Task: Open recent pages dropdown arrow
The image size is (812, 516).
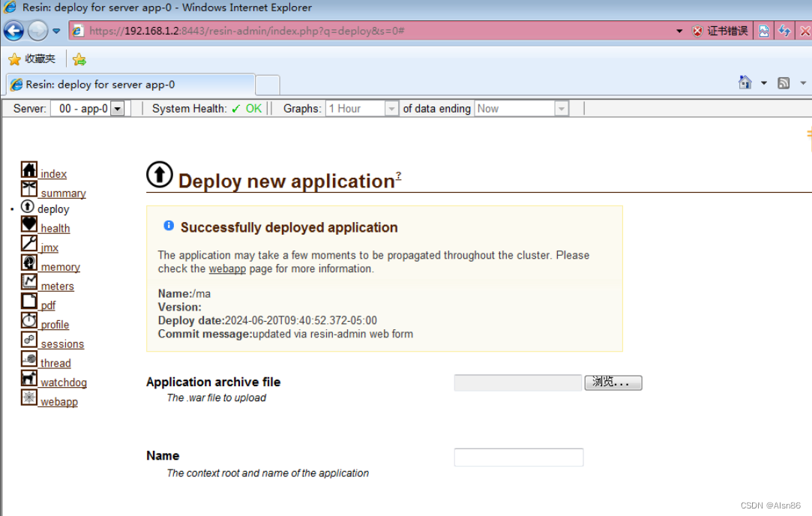Action: [x=56, y=31]
